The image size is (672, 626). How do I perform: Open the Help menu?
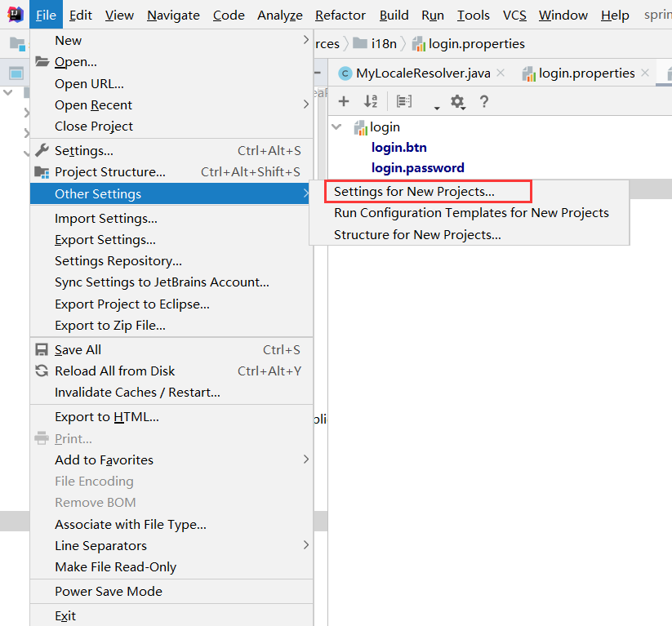615,15
